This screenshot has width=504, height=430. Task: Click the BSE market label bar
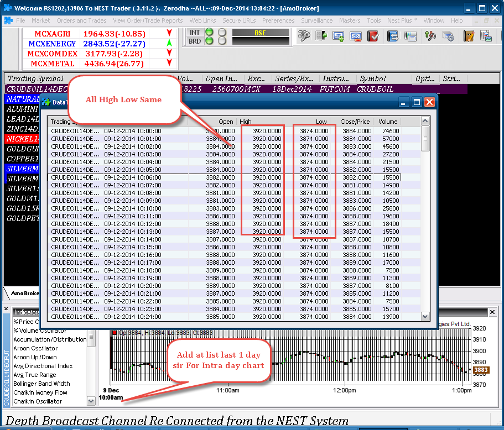[261, 33]
